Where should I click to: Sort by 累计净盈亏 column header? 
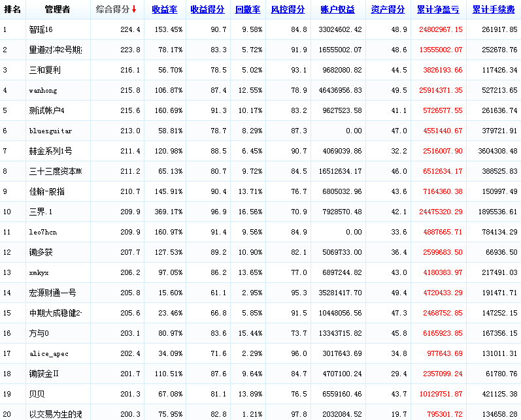point(437,10)
